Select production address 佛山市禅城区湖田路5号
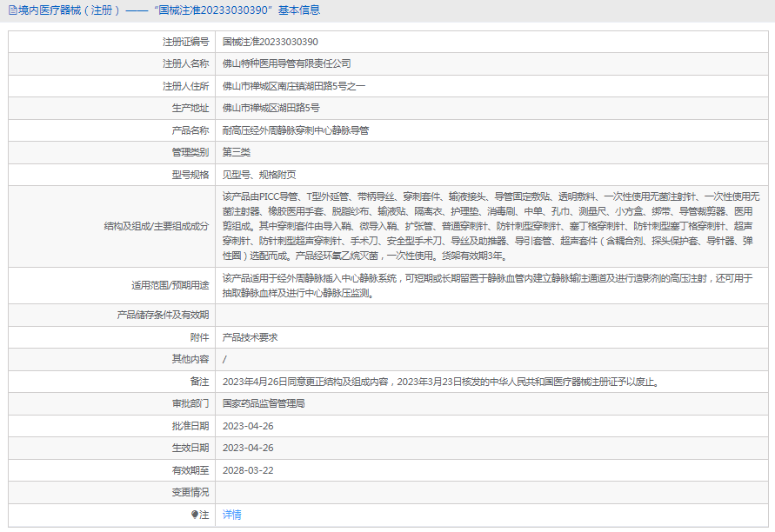Image resolution: width=775 pixels, height=532 pixels. 271,108
